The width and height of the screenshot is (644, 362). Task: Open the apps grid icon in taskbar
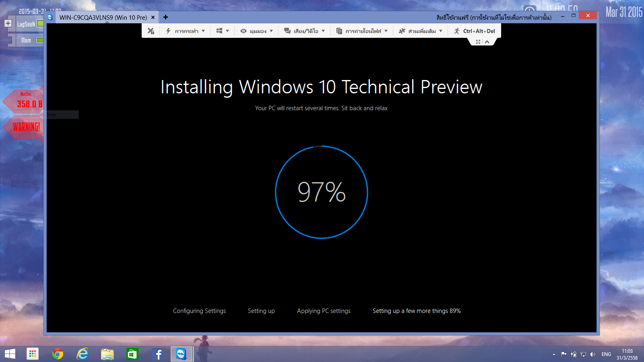(x=33, y=354)
